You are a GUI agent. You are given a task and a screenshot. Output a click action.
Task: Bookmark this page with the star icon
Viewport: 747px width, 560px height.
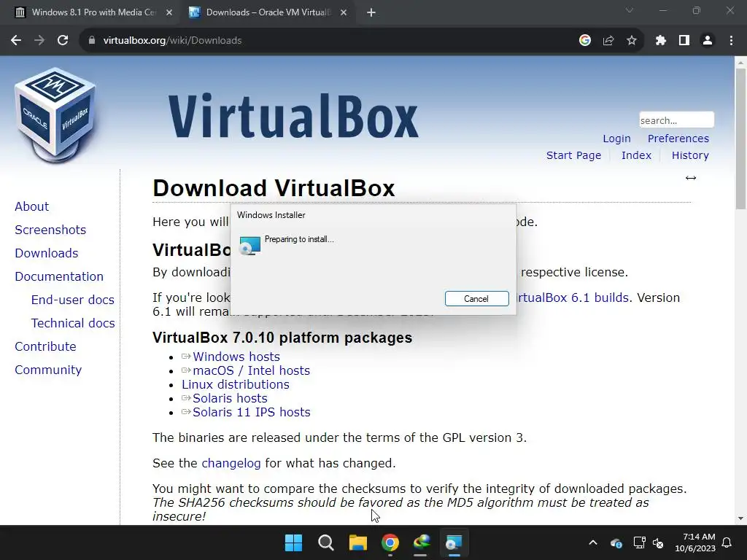(632, 41)
